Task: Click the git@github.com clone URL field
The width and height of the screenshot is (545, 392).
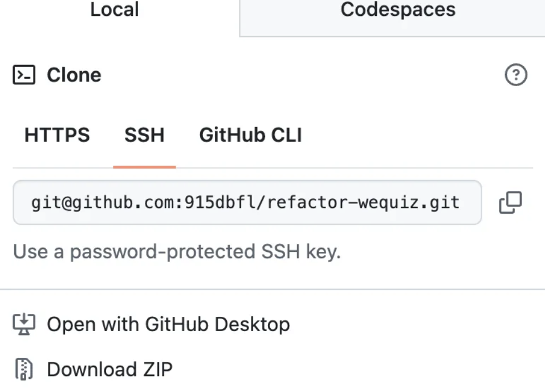Action: [247, 202]
